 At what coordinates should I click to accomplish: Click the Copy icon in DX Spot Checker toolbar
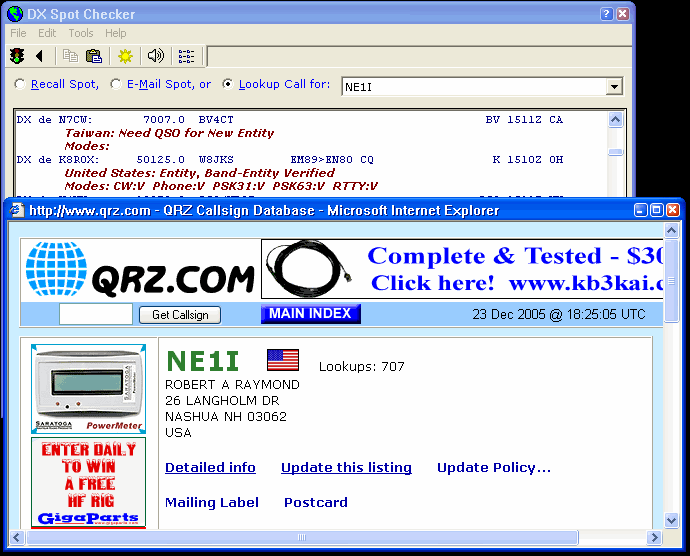(x=70, y=56)
